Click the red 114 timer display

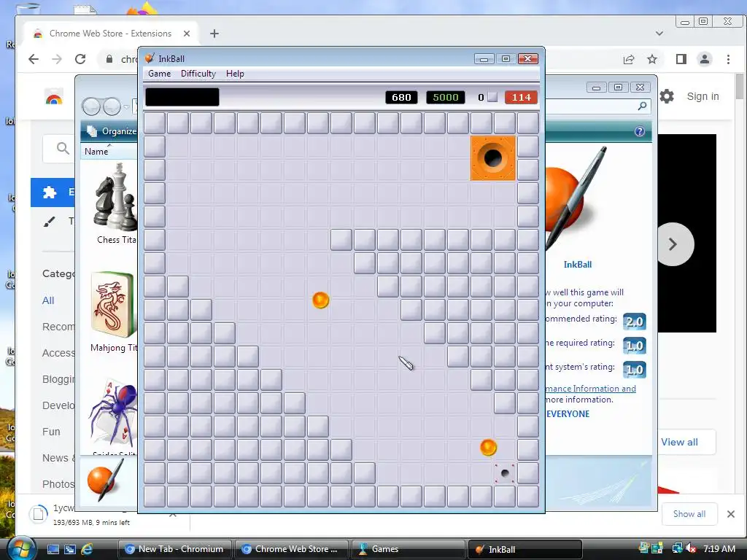(521, 97)
